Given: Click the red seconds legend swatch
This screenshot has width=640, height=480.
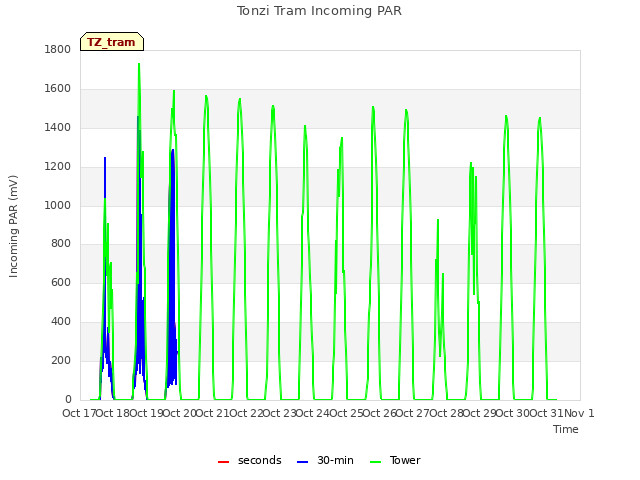Looking at the screenshot, I should pyautogui.click(x=224, y=462).
